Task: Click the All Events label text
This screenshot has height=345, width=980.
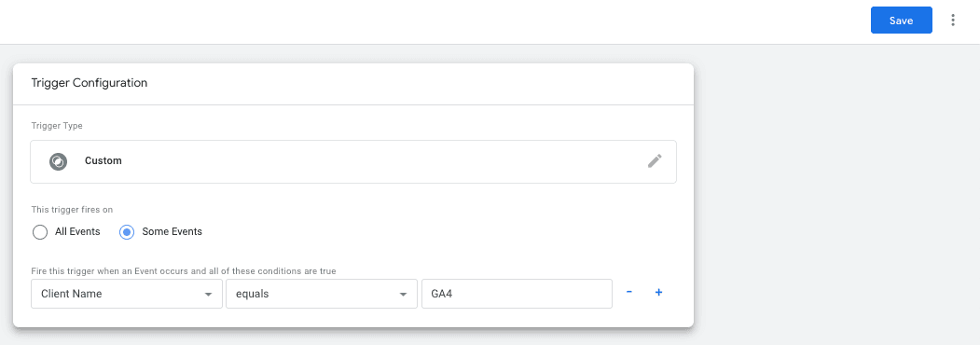Action: (x=77, y=232)
